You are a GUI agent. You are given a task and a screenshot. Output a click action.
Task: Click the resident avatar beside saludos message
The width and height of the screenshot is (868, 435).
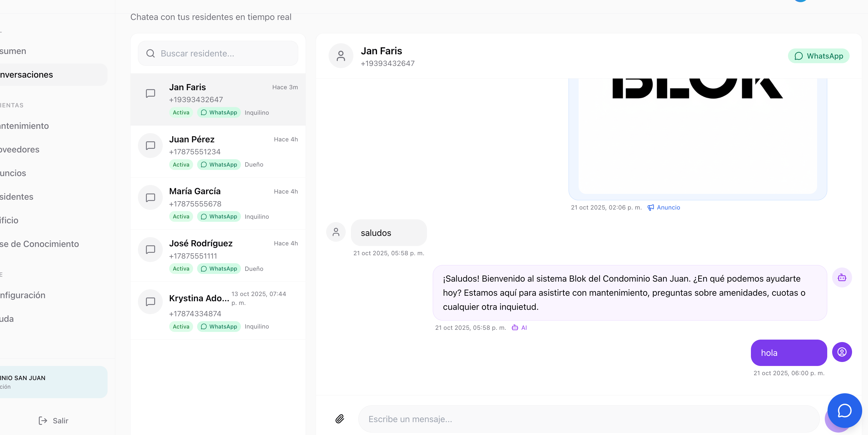(336, 232)
